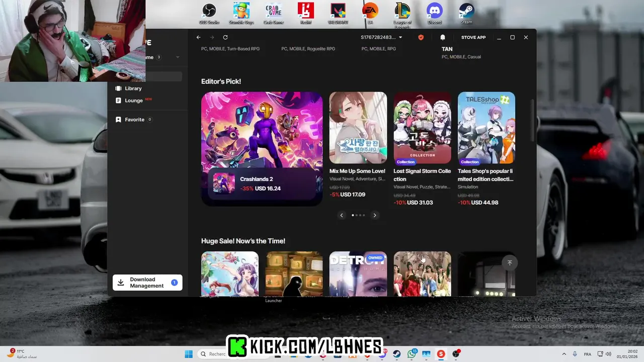This screenshot has height=362, width=644.
Task: Open Steam from the taskbar
Action: coord(397,354)
